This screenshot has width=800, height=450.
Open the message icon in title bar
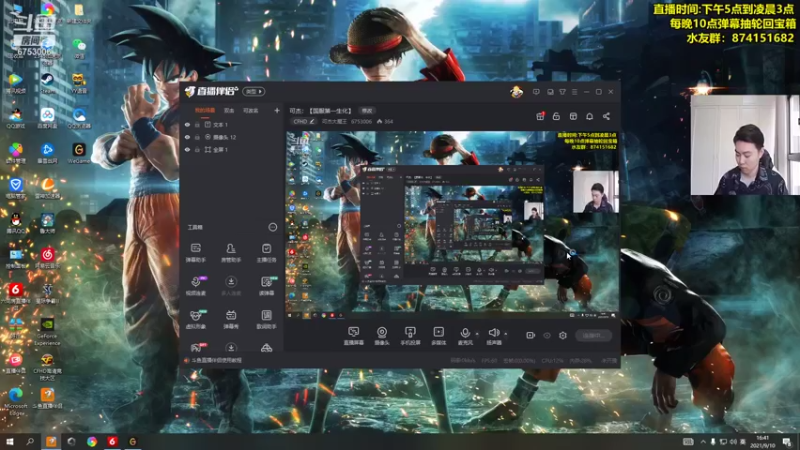tap(536, 92)
